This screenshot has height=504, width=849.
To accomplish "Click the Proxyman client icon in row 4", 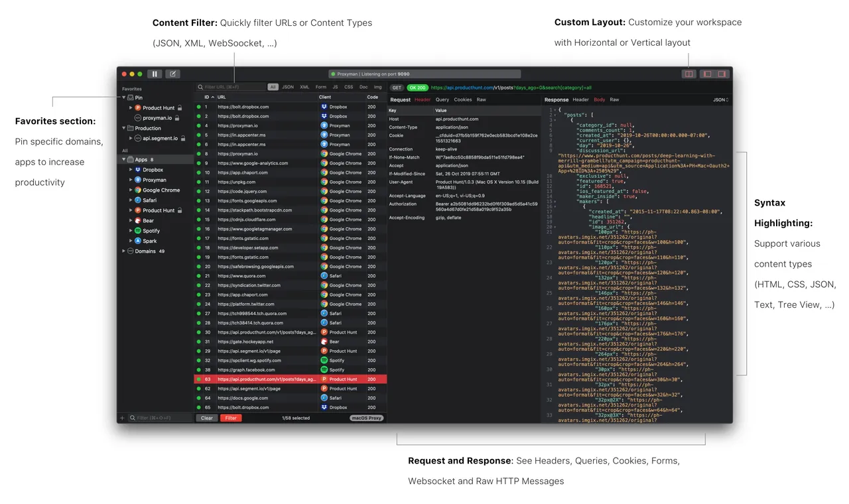I will pyautogui.click(x=324, y=125).
